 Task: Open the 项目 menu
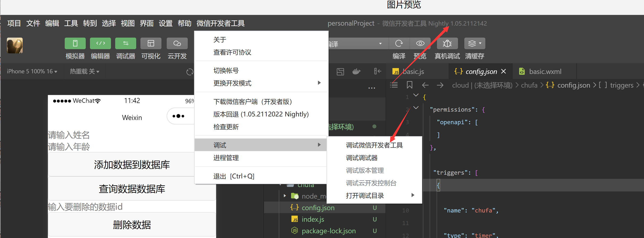[14, 23]
